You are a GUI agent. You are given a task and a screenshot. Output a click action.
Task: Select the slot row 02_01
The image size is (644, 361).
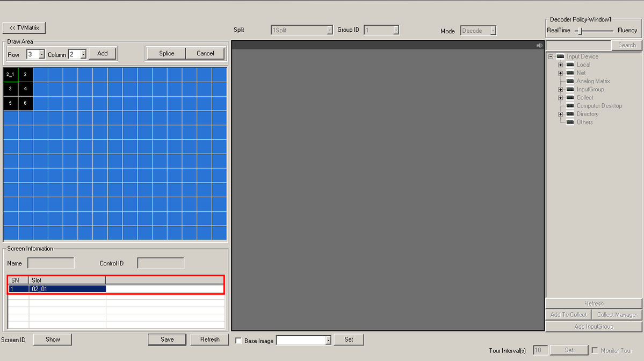pos(116,289)
